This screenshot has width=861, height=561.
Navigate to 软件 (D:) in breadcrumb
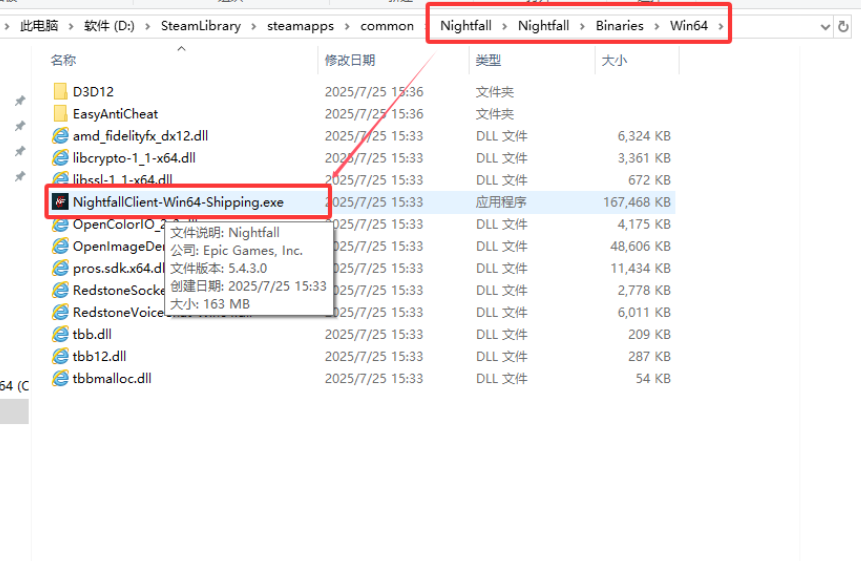(109, 26)
